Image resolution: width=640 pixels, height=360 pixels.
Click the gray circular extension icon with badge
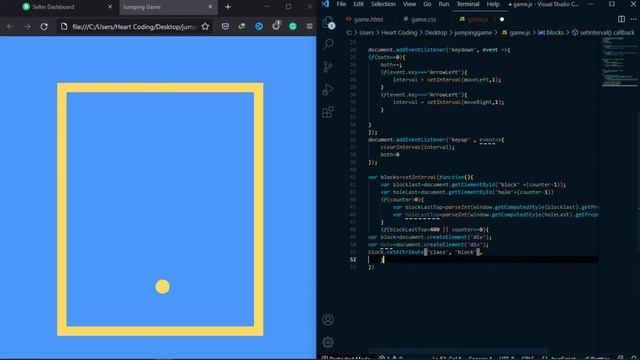point(276,25)
